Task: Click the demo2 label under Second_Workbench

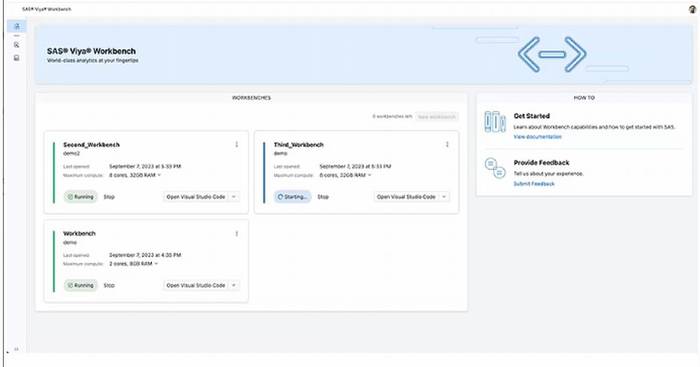Action: click(x=71, y=154)
